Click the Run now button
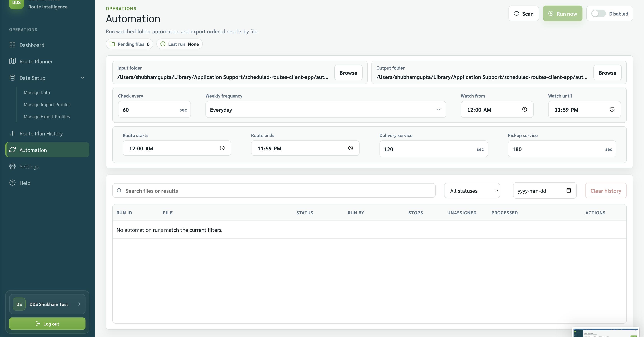 562,13
